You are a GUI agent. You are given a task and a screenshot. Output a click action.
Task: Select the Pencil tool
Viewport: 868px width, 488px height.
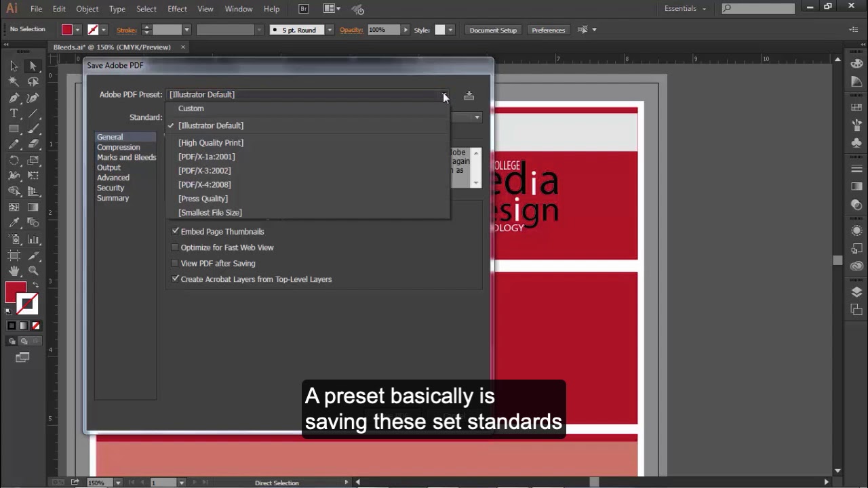pos(14,144)
